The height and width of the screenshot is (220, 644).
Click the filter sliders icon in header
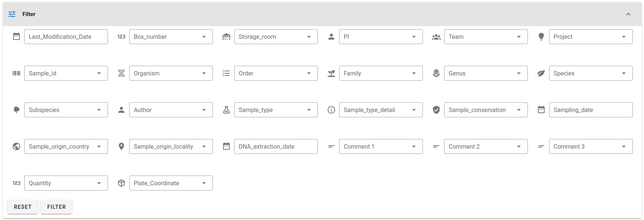[x=12, y=14]
